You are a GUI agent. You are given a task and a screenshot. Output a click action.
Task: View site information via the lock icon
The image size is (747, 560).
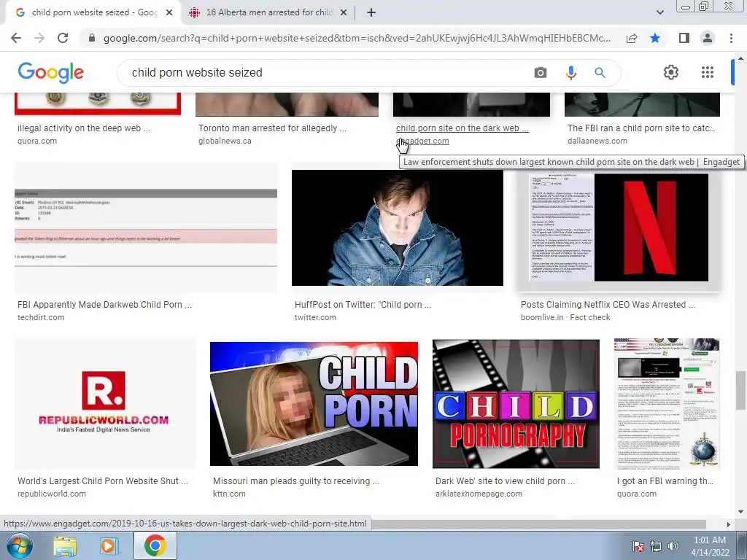(x=92, y=38)
